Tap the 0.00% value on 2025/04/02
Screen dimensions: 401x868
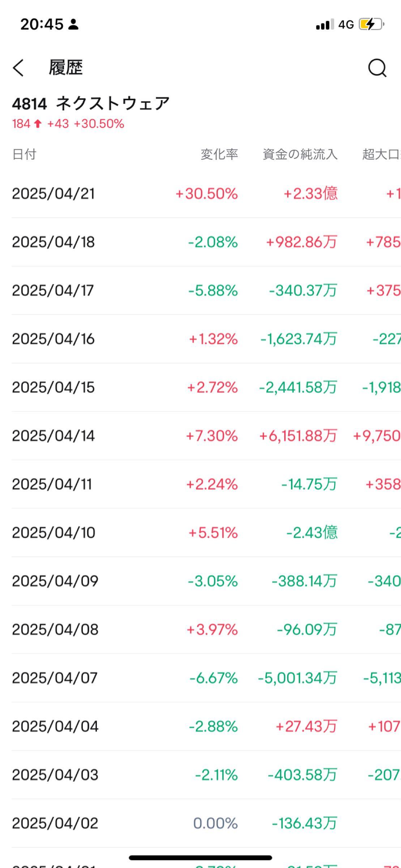(x=216, y=824)
